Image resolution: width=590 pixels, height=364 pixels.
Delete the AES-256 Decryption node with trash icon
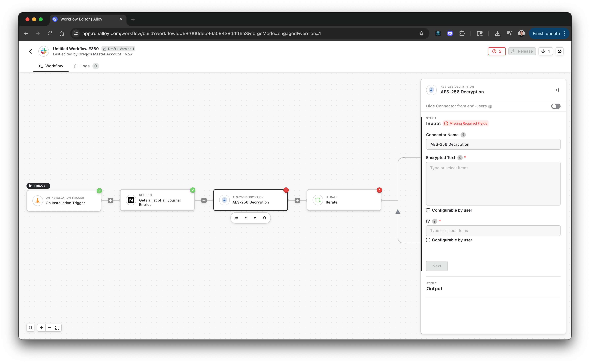click(x=264, y=218)
